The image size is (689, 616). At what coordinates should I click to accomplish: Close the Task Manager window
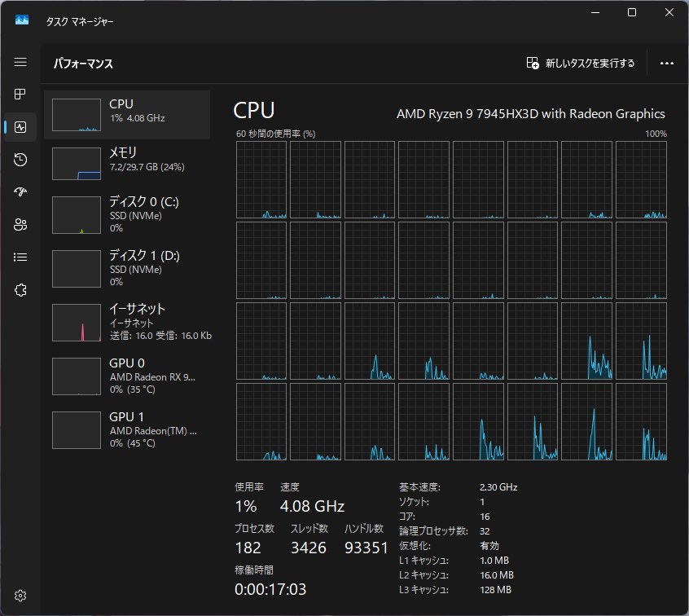(x=669, y=12)
